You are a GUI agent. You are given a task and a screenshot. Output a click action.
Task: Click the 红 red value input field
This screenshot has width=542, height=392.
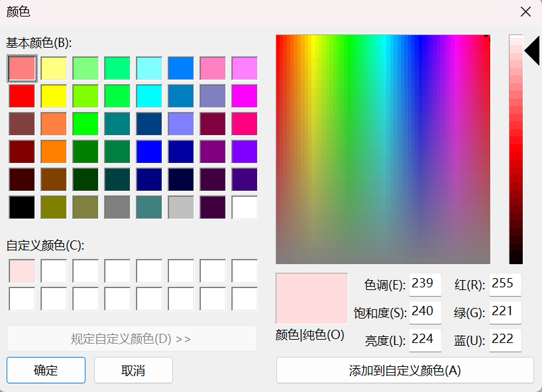(x=506, y=285)
